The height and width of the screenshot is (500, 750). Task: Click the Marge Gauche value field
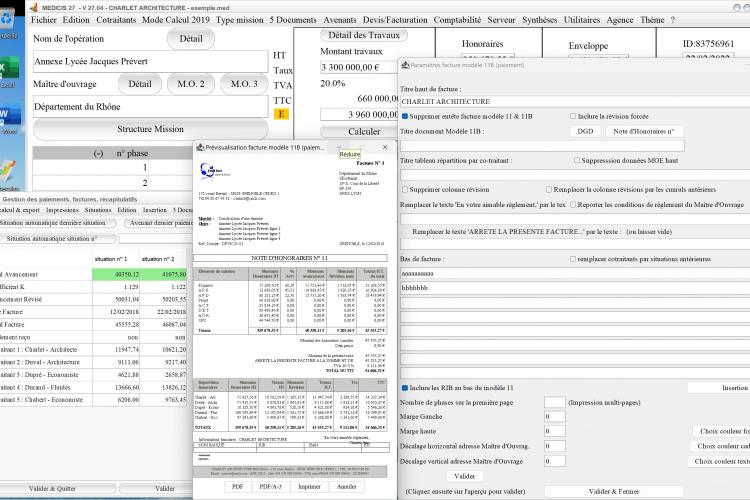coord(555,416)
